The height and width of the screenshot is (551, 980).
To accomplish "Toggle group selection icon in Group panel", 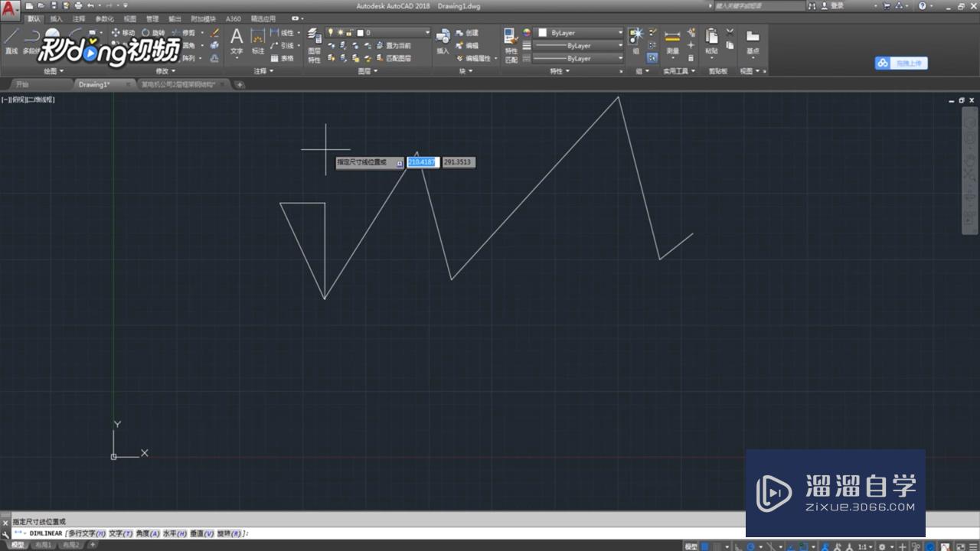I will 652,57.
